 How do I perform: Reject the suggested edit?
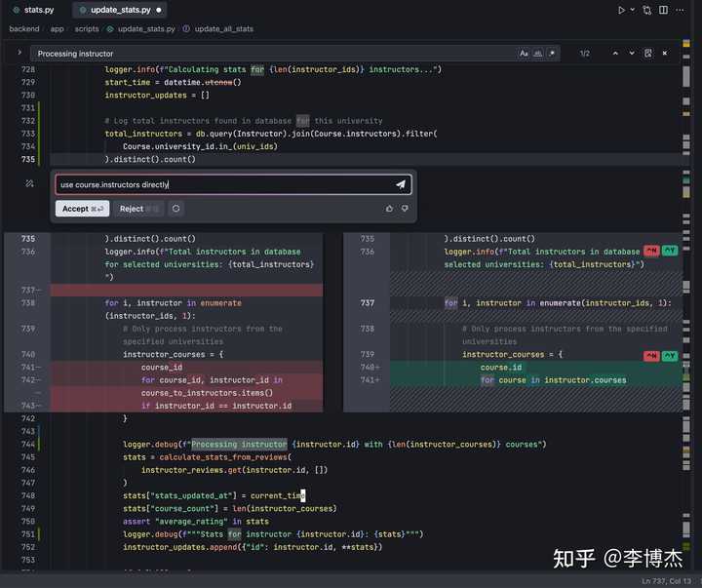pos(138,209)
